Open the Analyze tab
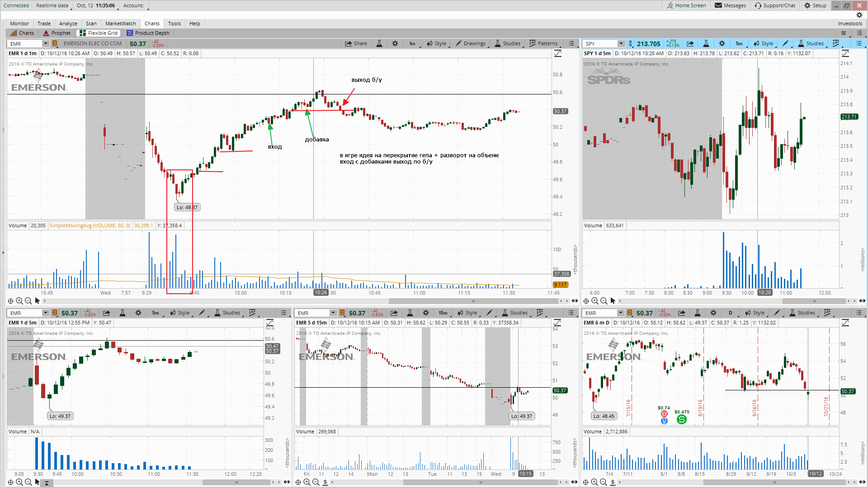Image resolution: width=868 pixels, height=488 pixels. [x=68, y=23]
